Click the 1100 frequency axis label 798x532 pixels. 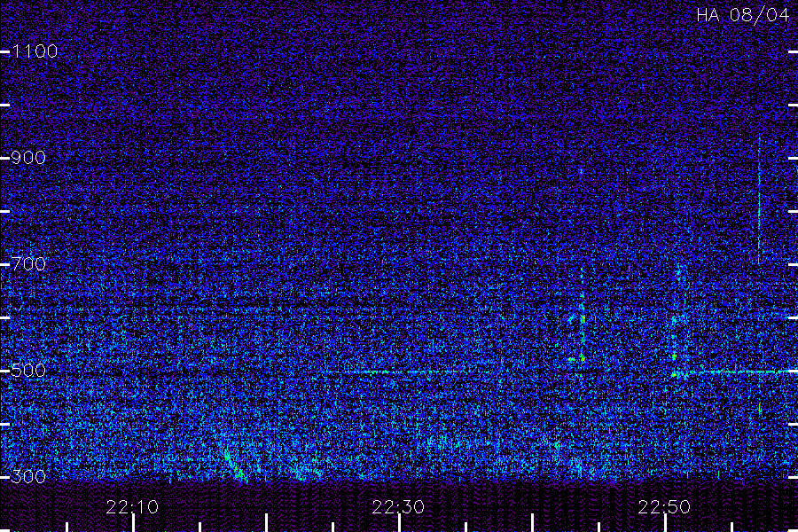[35, 51]
